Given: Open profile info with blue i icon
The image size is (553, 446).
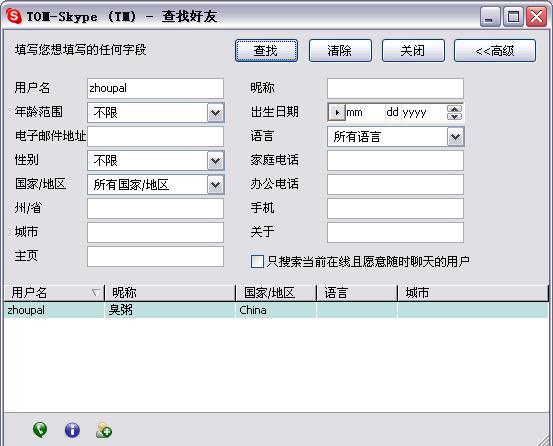Looking at the screenshot, I should click(72, 430).
